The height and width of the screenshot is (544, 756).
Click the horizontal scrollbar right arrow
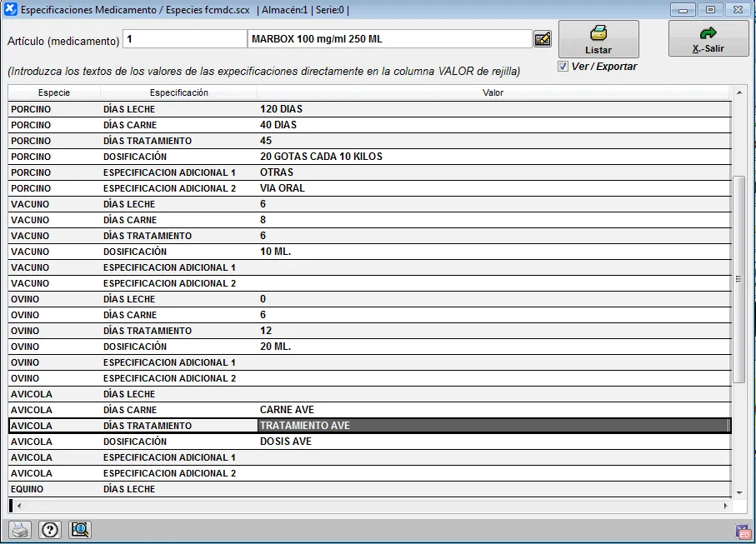click(x=727, y=506)
